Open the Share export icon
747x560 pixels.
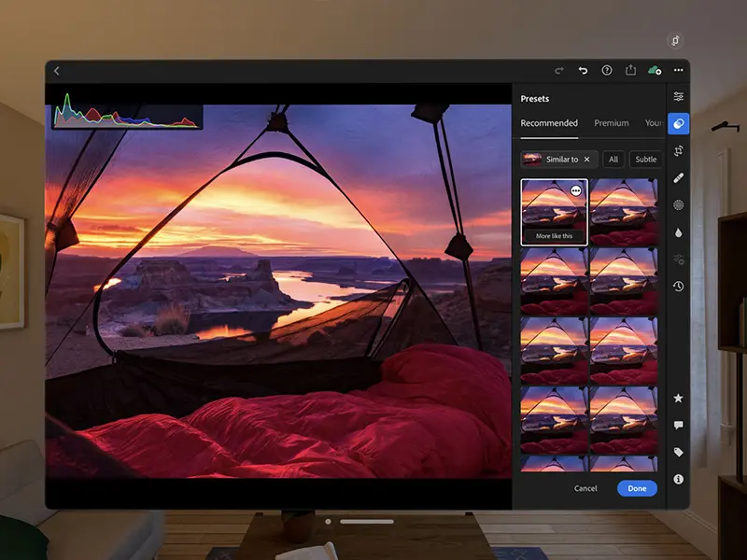[x=631, y=70]
